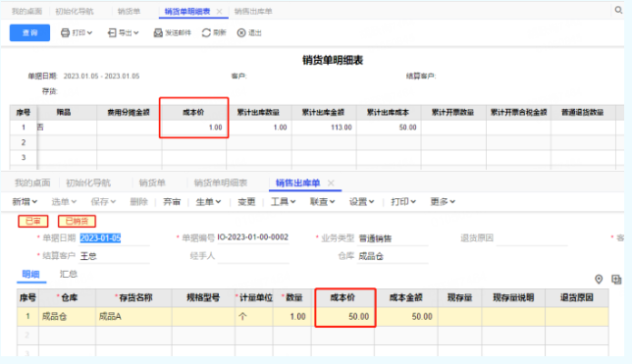This screenshot has width=632, height=364.
Task: Open the 新增 dropdown menu
Action: pyautogui.click(x=25, y=201)
